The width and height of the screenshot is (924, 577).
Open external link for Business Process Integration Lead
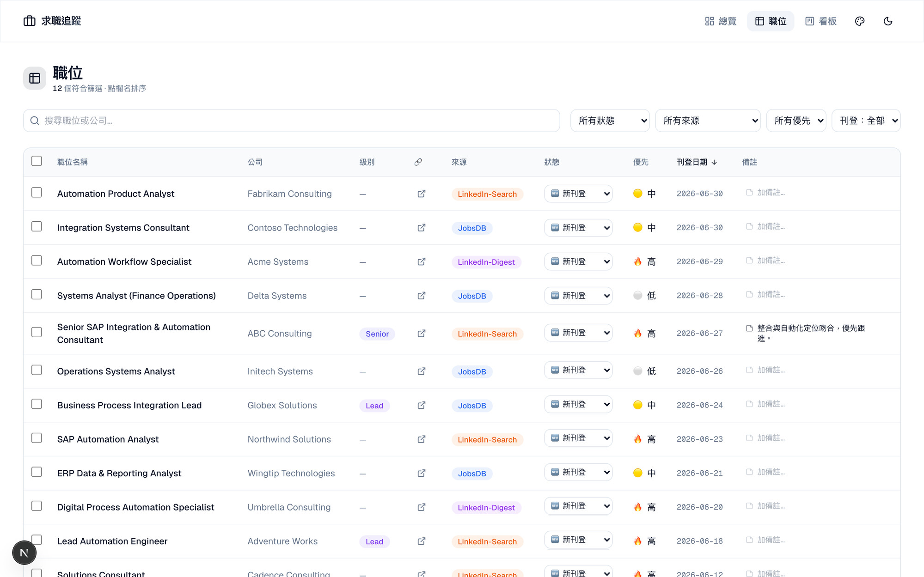click(422, 405)
